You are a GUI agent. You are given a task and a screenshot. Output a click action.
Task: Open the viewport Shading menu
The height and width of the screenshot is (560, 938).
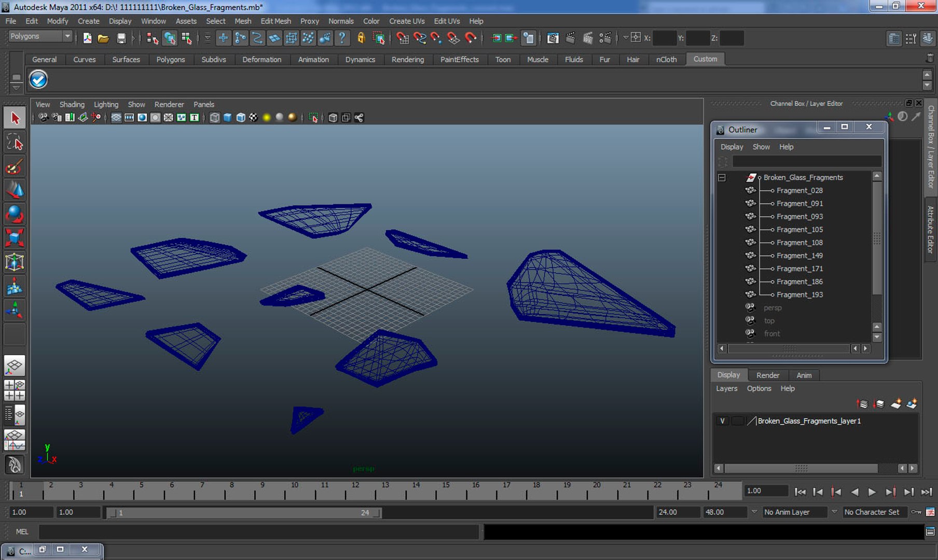pos(72,104)
